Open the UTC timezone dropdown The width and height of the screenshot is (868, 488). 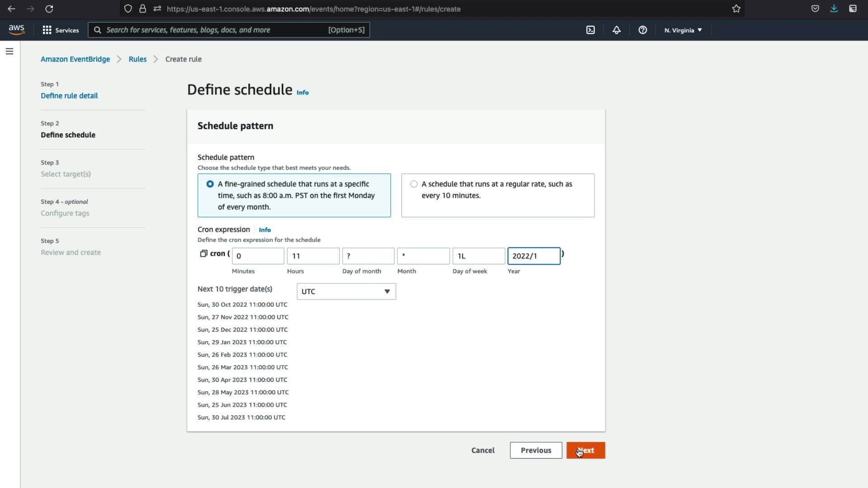[346, 291]
